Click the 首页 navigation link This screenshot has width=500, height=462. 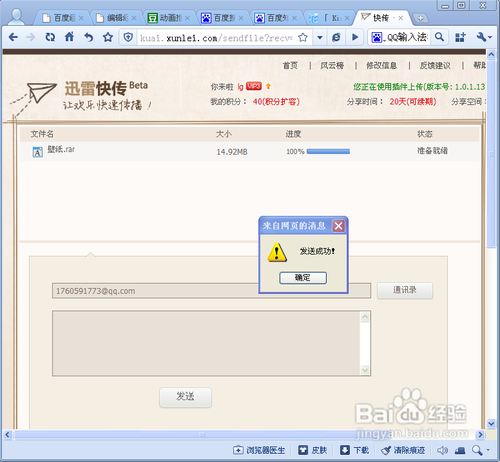point(290,65)
